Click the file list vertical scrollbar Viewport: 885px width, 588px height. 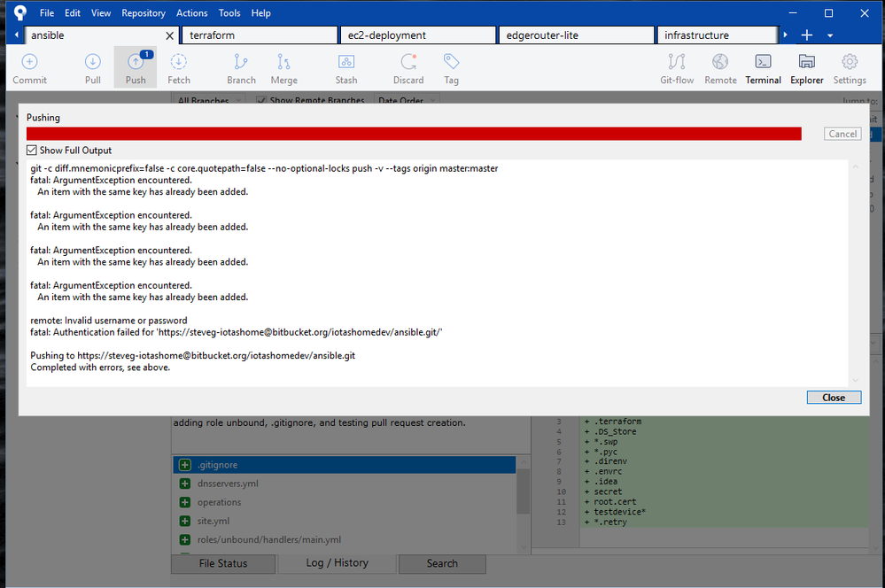(524, 491)
